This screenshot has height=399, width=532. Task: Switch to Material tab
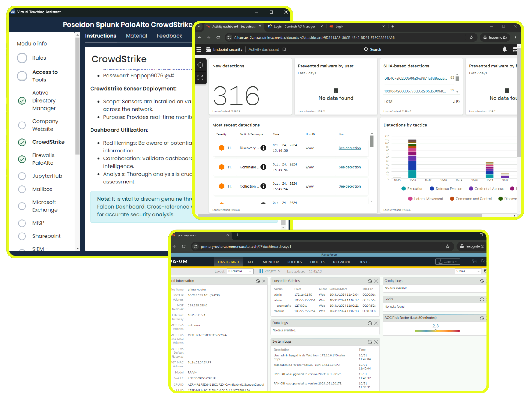coord(136,36)
